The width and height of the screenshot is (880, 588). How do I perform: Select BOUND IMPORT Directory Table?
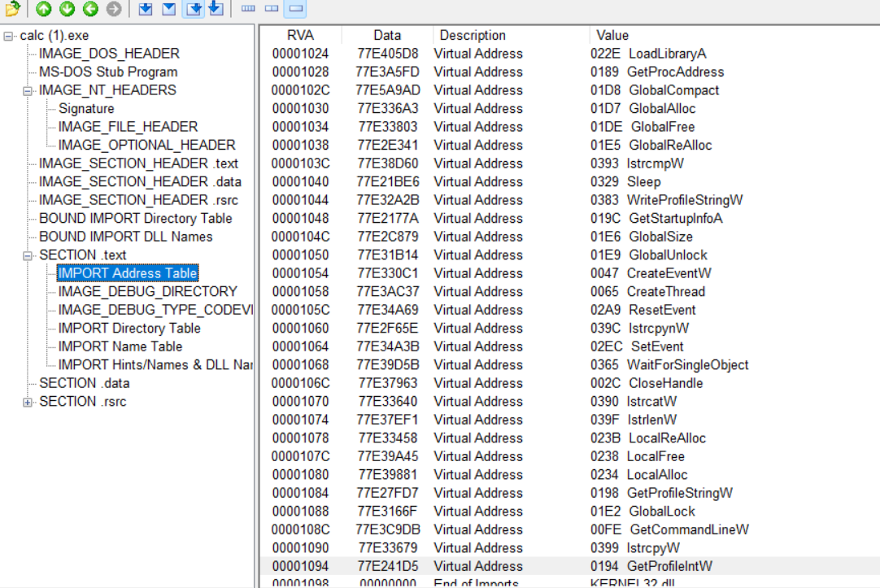136,218
